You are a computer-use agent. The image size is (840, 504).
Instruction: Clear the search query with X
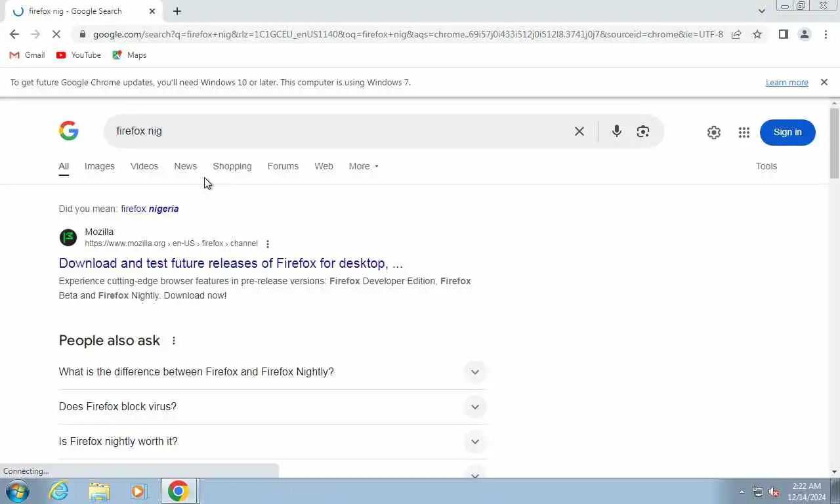pos(579,131)
